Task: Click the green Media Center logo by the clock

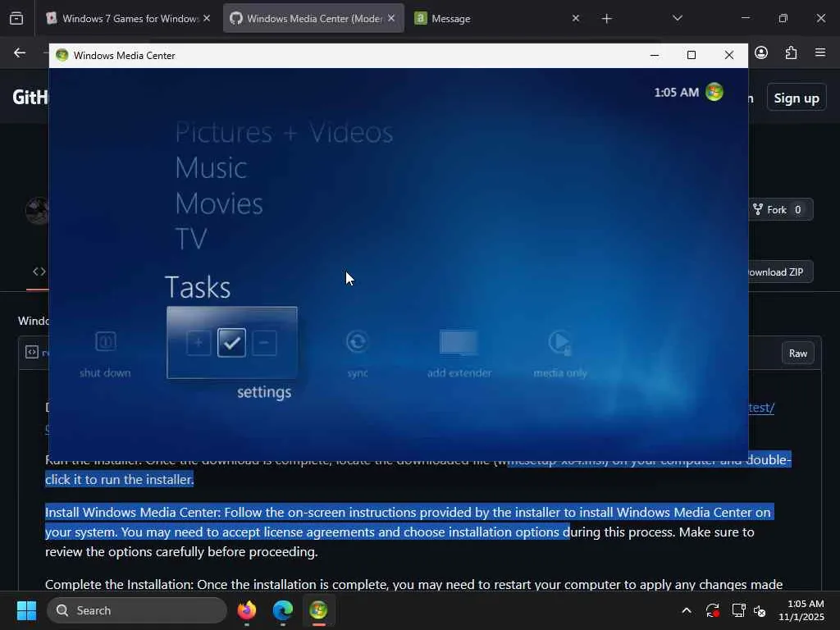Action: 714,92
